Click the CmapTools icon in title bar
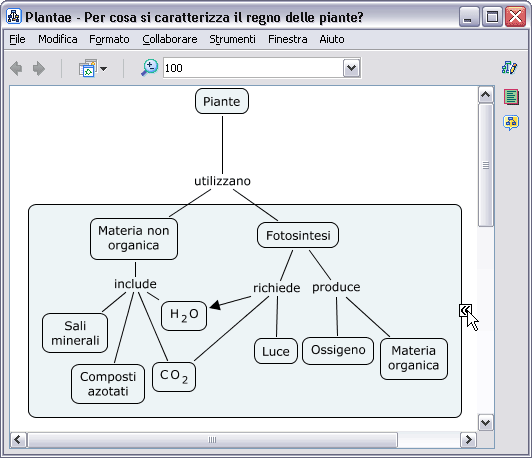 click(x=14, y=17)
